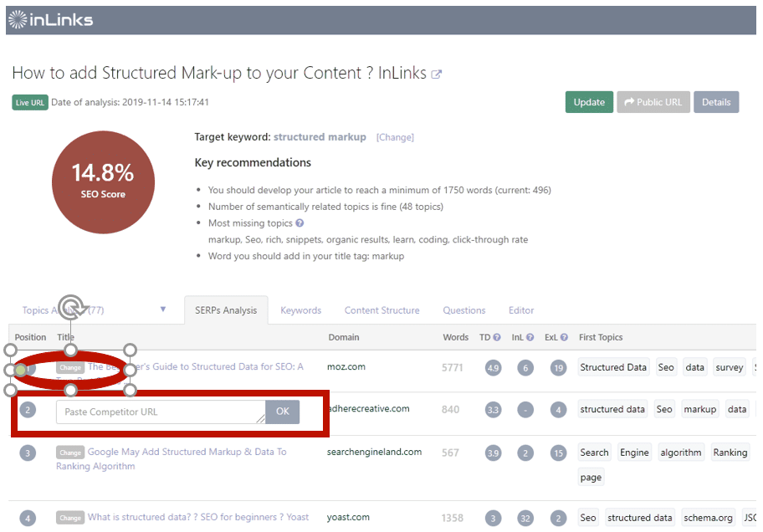The height and width of the screenshot is (532, 763).
Task: Click the TD badge 4.9 in the moz.com row
Action: (493, 368)
